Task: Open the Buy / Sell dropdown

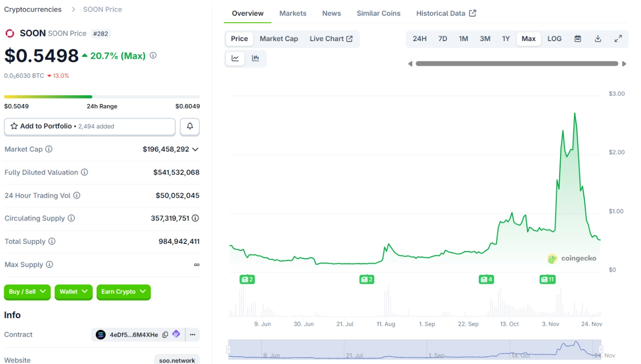Action: pos(27,291)
